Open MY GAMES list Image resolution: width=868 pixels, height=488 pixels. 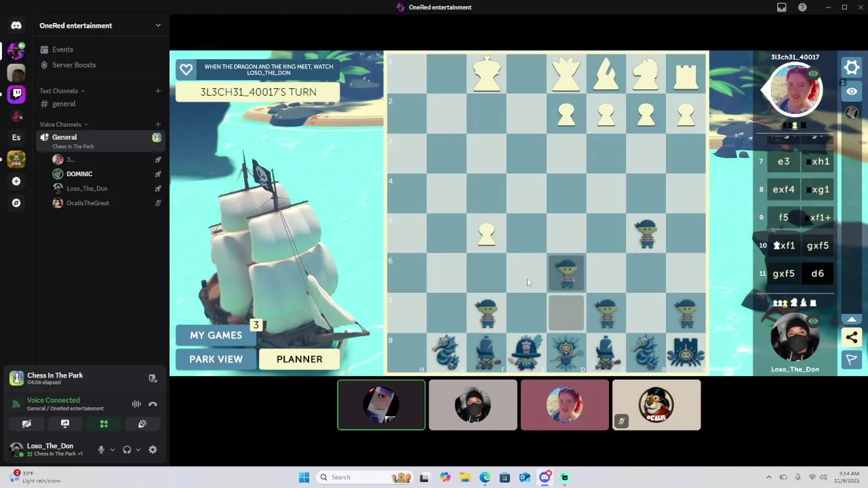216,335
